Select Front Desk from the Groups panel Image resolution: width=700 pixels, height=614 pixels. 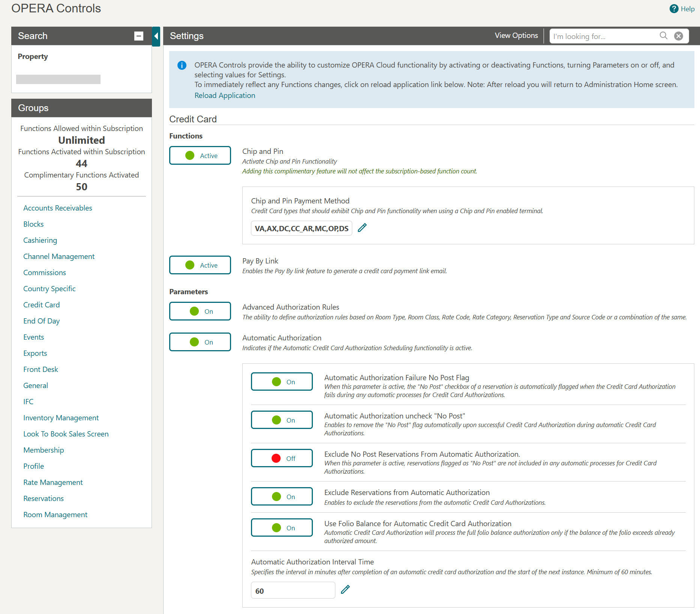pos(41,369)
